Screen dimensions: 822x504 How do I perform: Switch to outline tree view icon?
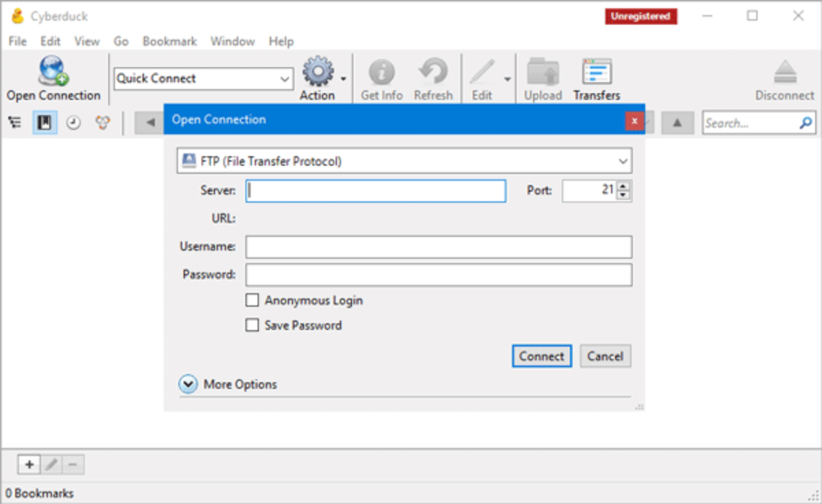point(14,123)
